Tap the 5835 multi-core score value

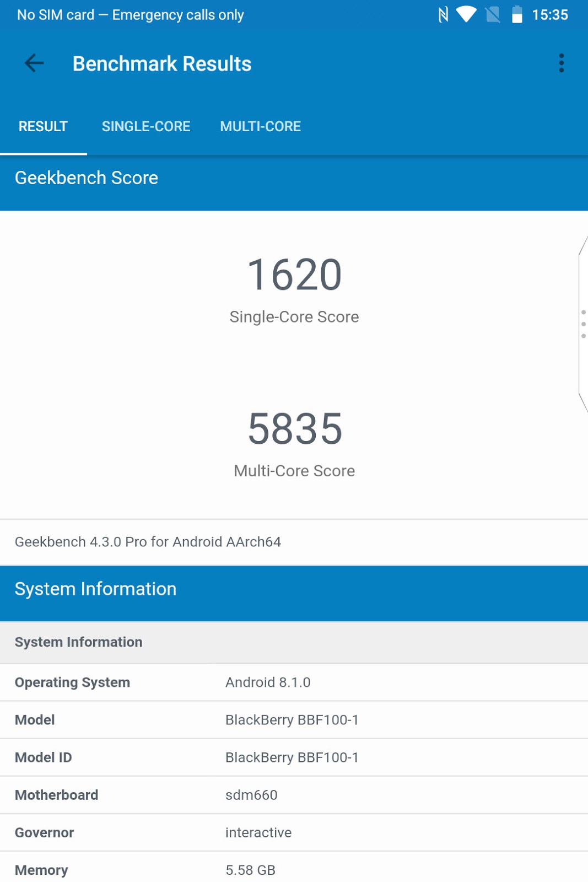pyautogui.click(x=294, y=429)
